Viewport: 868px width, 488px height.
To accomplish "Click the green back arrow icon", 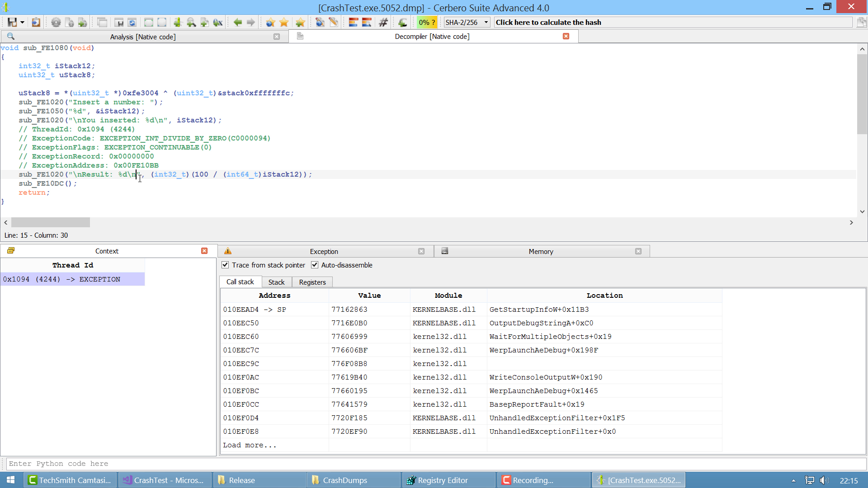I will 238,22.
